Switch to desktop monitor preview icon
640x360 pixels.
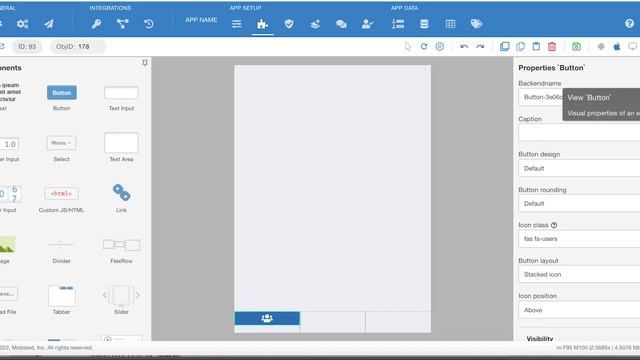(x=633, y=47)
